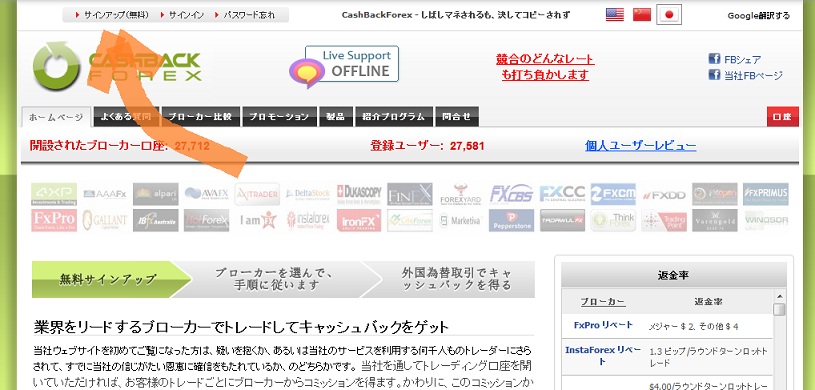Viewport: 815px width, 390px height.
Task: Open the AAAFx broker logo
Action: (x=104, y=194)
